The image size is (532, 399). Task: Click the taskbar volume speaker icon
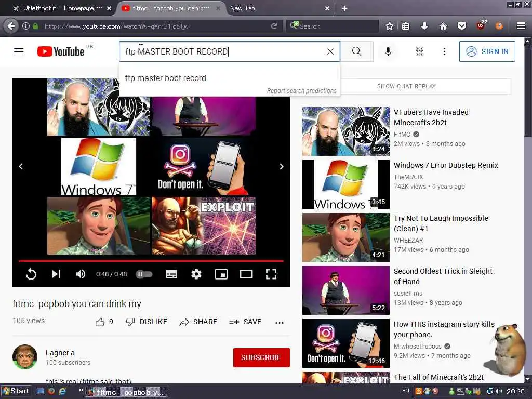click(x=498, y=391)
